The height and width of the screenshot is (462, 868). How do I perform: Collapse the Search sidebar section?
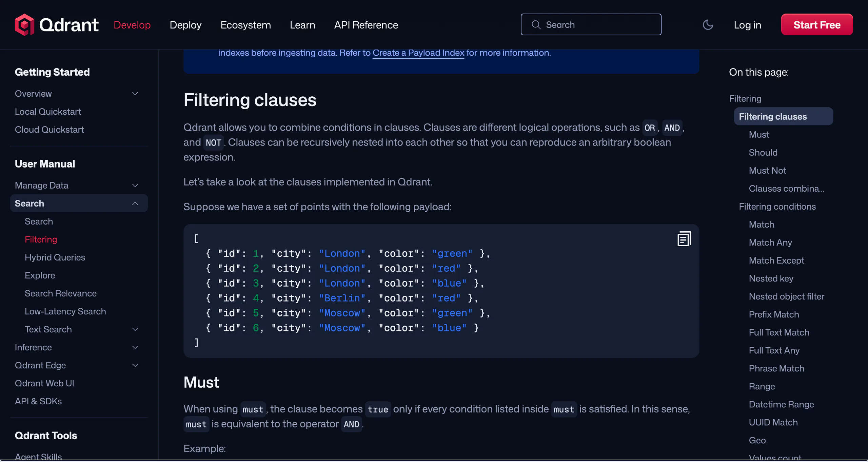tap(135, 204)
